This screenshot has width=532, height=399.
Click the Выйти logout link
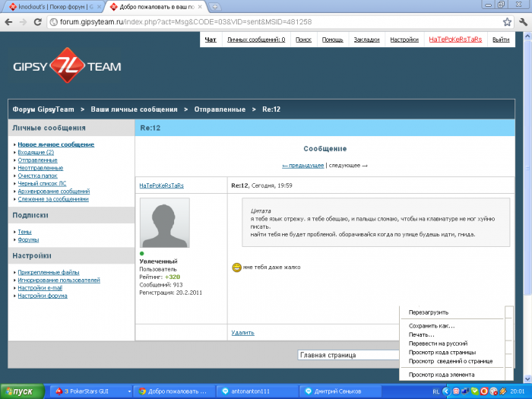(501, 40)
